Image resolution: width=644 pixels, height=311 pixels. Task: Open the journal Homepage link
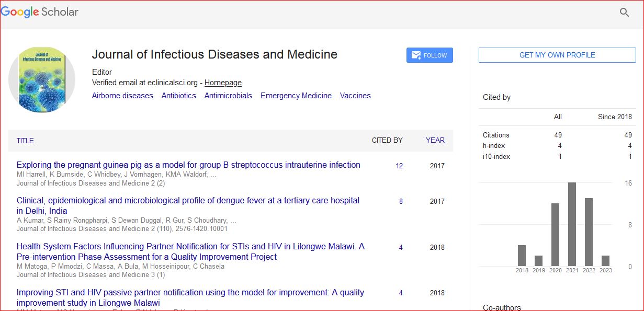[x=223, y=83]
